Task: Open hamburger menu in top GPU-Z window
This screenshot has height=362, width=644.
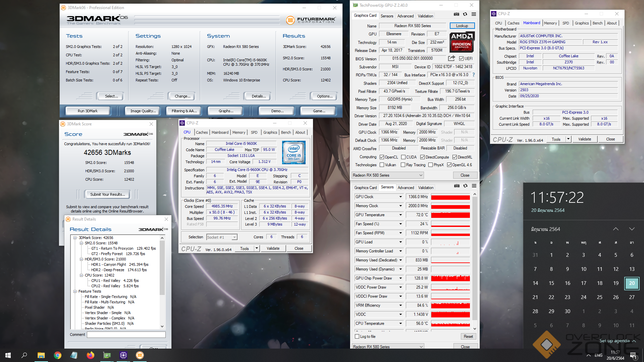Action: pos(474,14)
